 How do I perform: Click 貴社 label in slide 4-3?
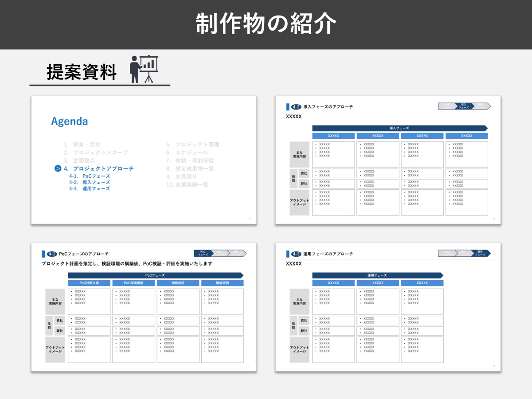coord(304,321)
